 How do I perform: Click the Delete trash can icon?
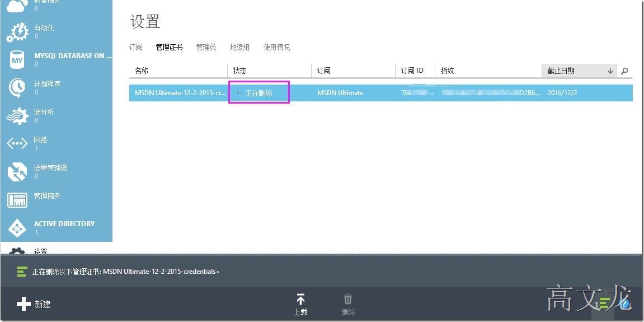coord(348,299)
